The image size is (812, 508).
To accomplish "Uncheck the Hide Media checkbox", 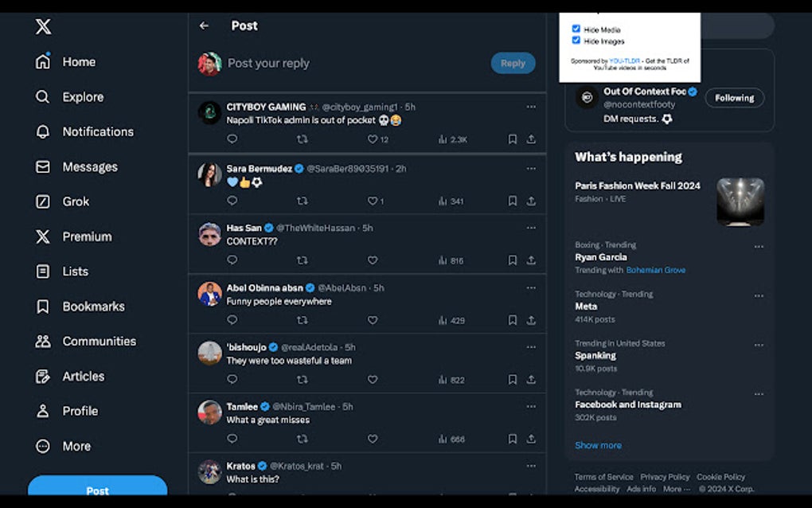I will click(x=576, y=28).
